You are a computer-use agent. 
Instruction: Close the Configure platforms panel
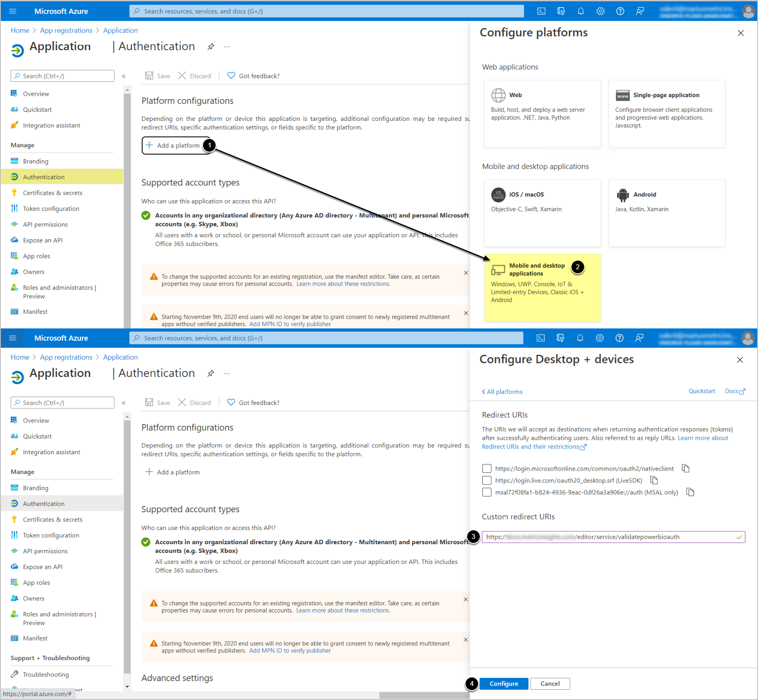[x=741, y=33]
